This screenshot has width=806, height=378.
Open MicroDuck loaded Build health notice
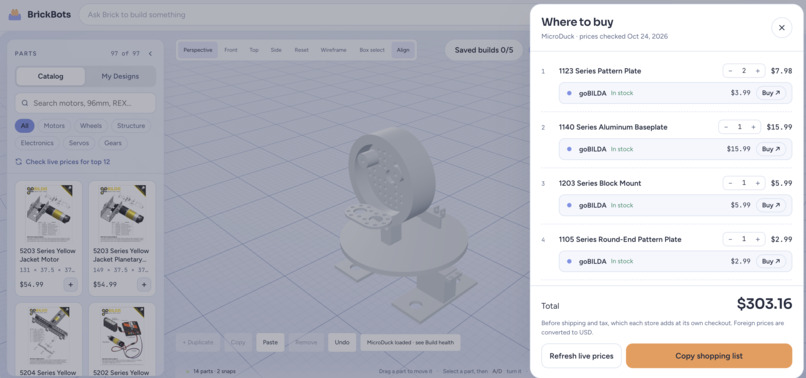pos(410,342)
